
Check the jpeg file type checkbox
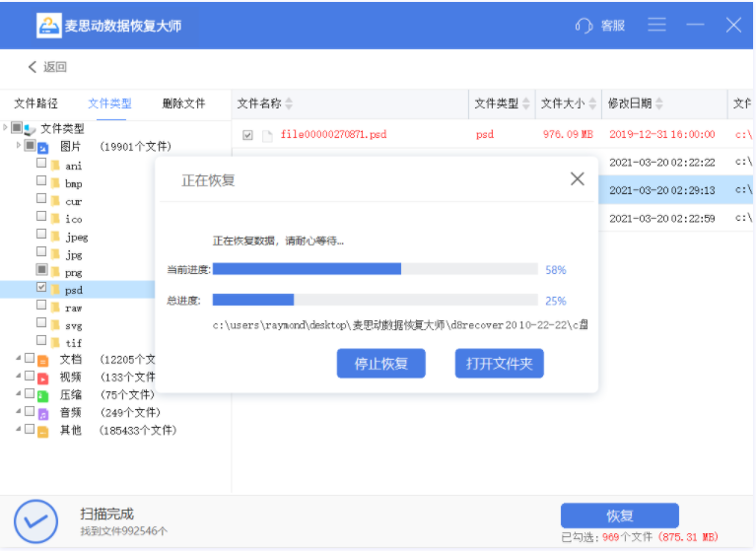click(41, 236)
